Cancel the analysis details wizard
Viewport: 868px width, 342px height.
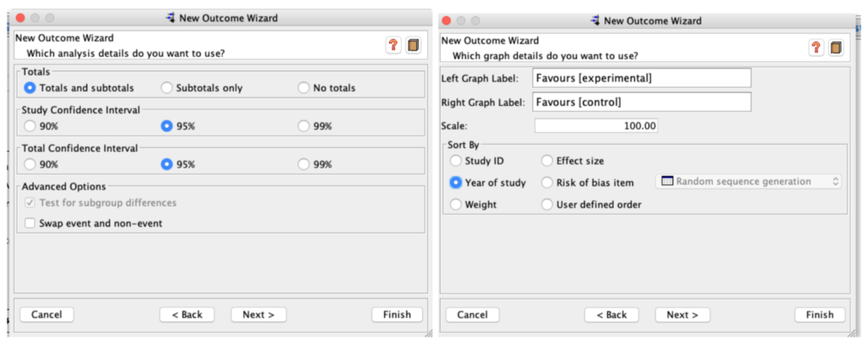click(47, 314)
